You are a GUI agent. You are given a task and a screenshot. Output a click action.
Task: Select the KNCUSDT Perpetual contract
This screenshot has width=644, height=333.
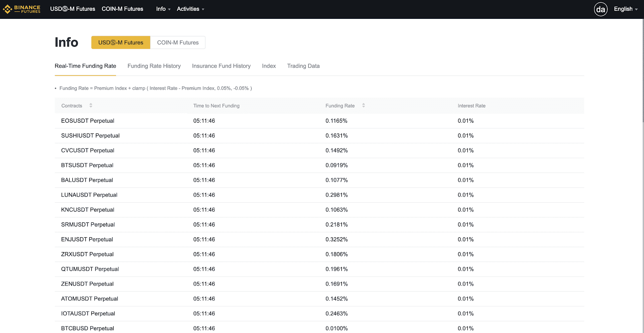click(x=88, y=210)
